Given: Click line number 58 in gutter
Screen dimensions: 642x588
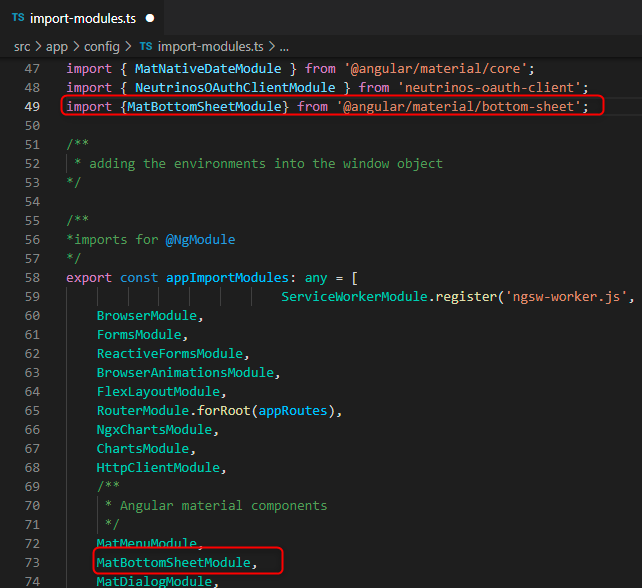Looking at the screenshot, I should click(x=32, y=278).
